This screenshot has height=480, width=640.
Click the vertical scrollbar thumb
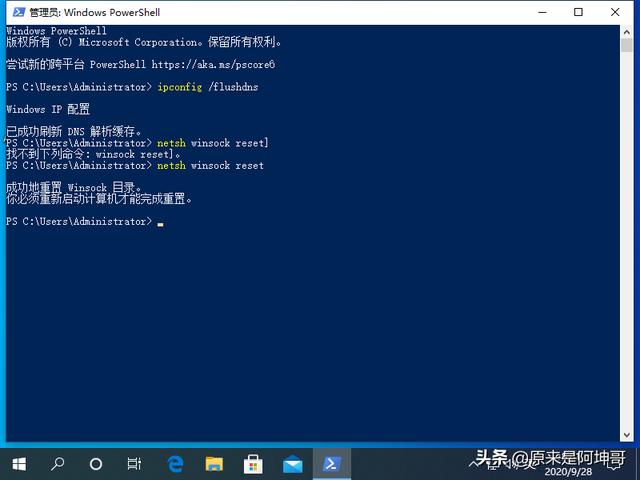(627, 45)
